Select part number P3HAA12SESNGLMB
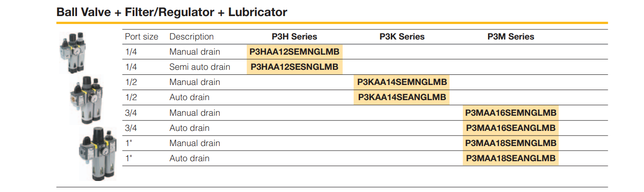This screenshot has width=644, height=192. pyautogui.click(x=294, y=67)
